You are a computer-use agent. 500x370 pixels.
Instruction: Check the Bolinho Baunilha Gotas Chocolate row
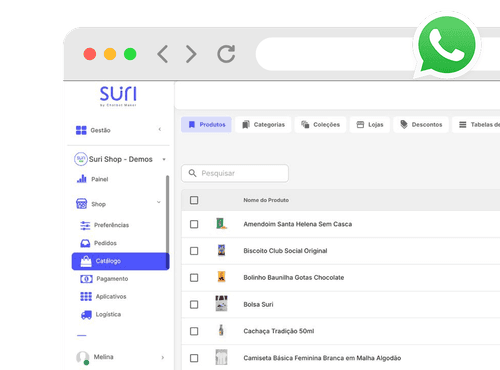click(x=194, y=278)
